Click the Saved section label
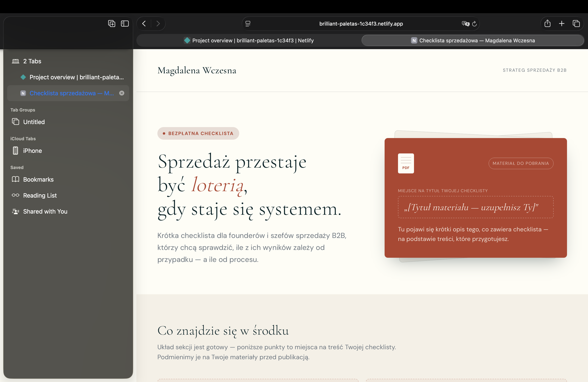 [x=17, y=168]
